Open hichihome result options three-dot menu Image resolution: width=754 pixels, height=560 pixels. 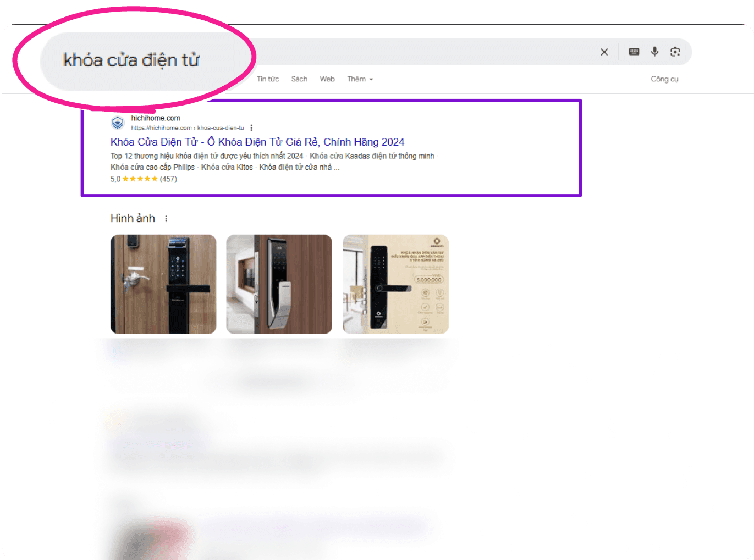tap(251, 128)
